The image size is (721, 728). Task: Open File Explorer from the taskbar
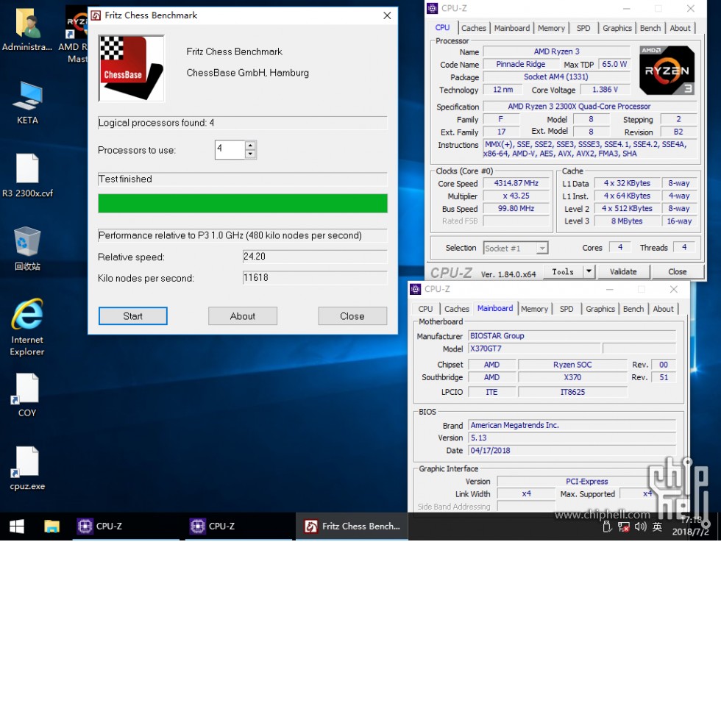(x=51, y=526)
